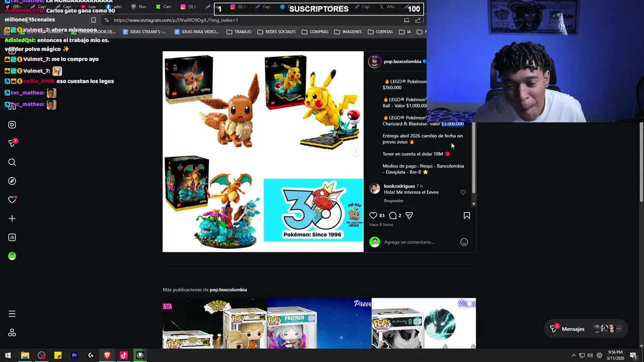This screenshot has width=644, height=362.
Task: Open pop.boxcolombia profile from post header
Action: (x=402, y=61)
